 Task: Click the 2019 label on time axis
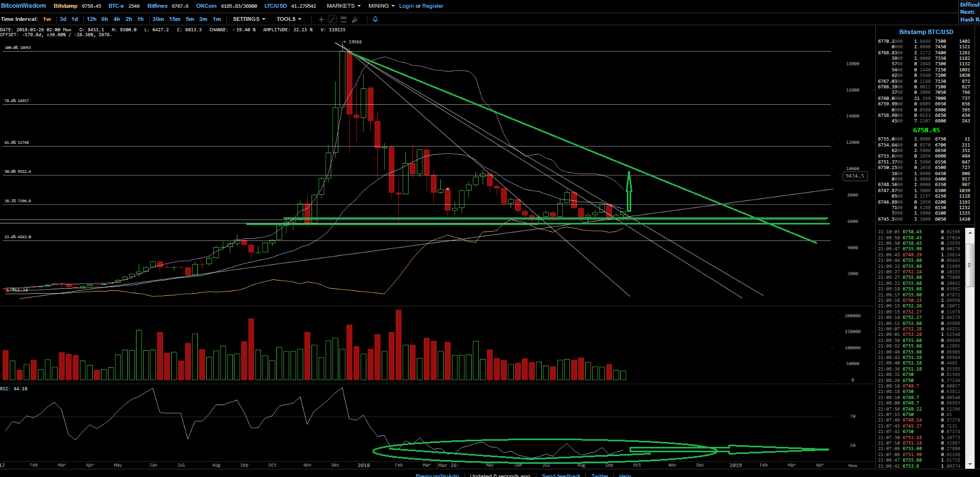pos(735,465)
